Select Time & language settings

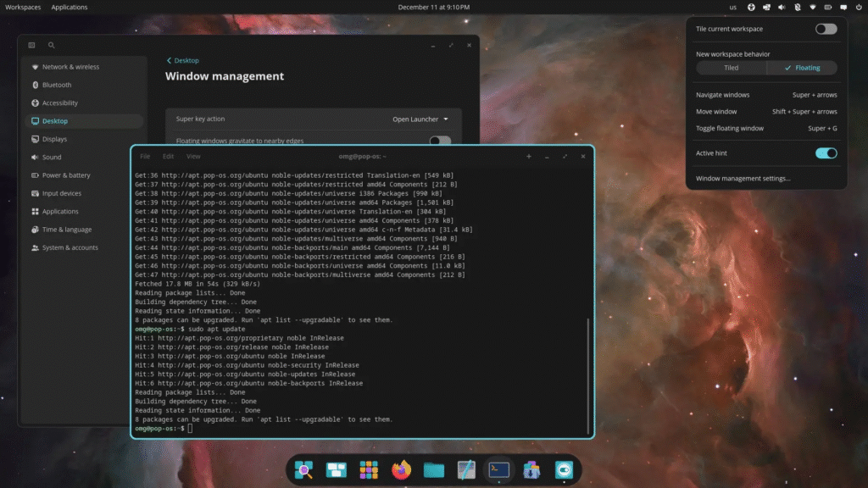click(x=66, y=229)
